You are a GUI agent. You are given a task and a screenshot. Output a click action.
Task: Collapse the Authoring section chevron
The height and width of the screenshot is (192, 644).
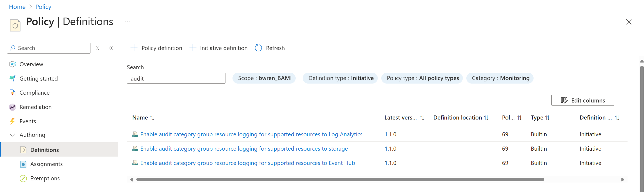coord(12,135)
